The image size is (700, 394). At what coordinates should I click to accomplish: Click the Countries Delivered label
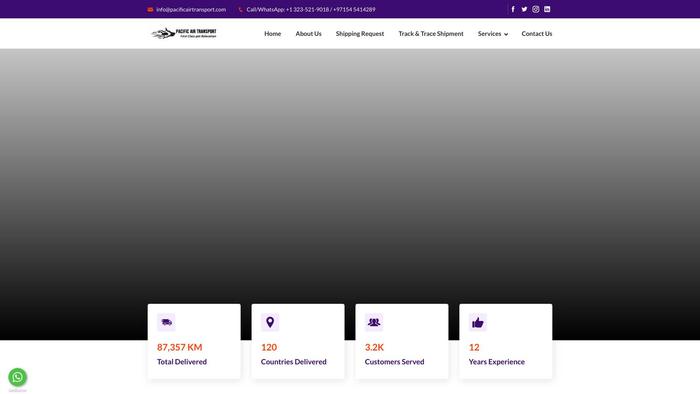293,362
